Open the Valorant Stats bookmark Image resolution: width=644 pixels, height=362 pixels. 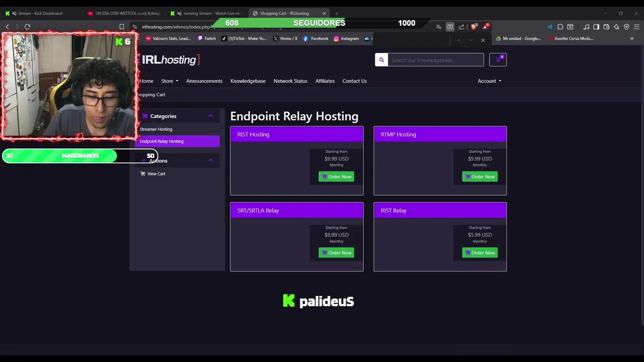coord(168,38)
